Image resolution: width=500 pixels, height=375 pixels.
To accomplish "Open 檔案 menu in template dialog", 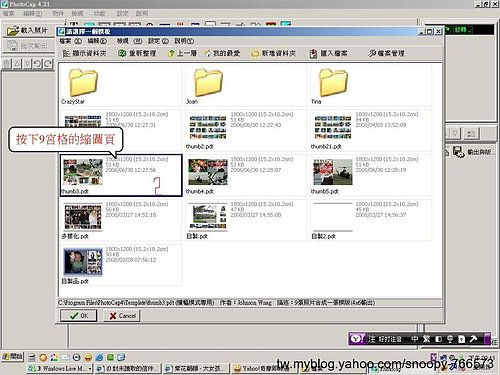I will [70, 41].
